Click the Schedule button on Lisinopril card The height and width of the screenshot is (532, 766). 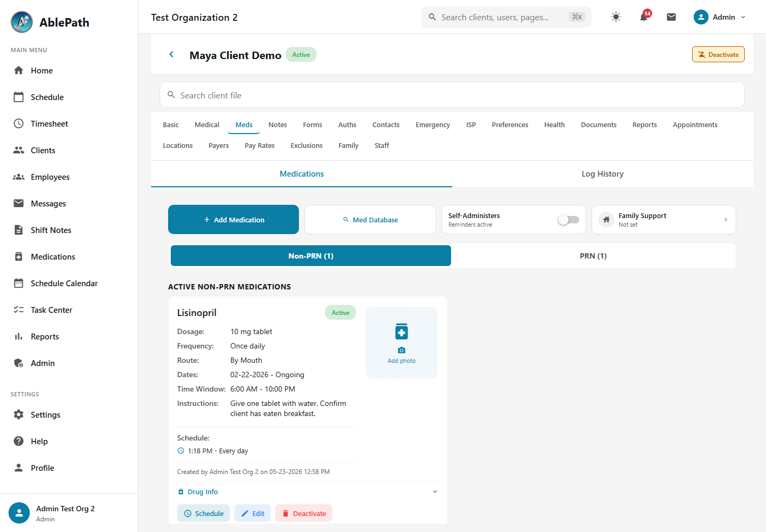pos(204,513)
